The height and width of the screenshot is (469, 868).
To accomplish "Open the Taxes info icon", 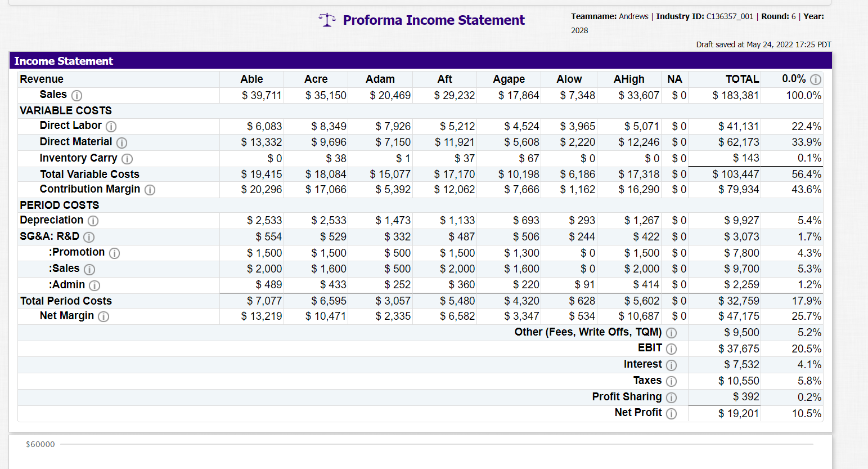I will click(x=671, y=381).
